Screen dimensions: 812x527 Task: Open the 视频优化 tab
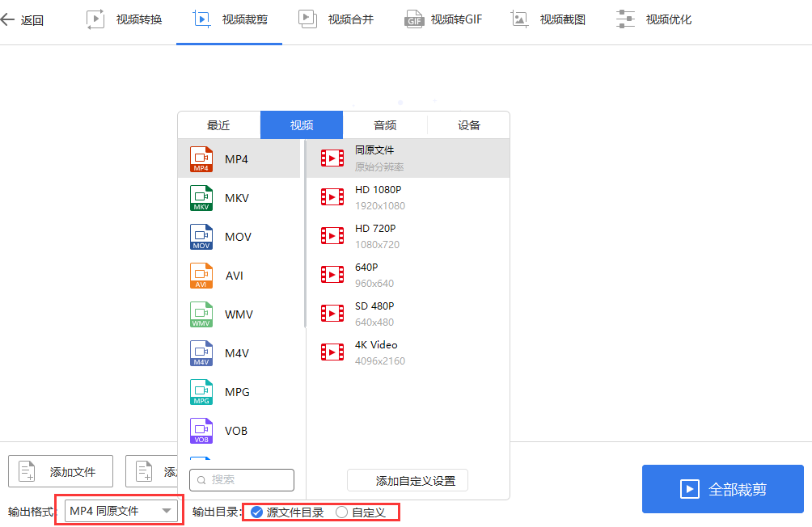point(653,19)
